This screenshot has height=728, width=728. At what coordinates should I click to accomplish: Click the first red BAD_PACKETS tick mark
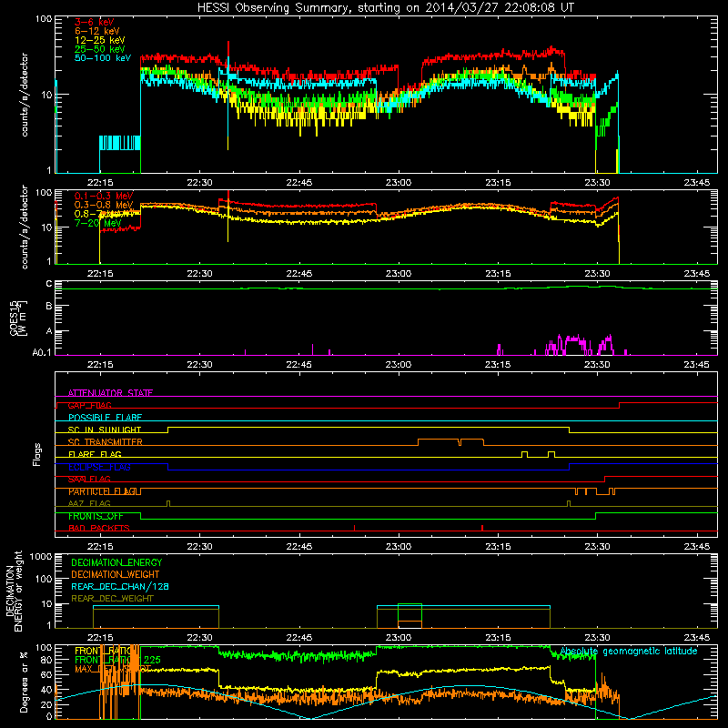pyautogui.click(x=354, y=528)
